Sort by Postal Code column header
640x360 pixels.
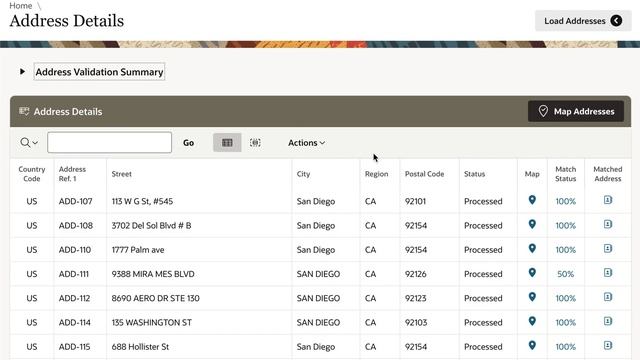pyautogui.click(x=424, y=174)
